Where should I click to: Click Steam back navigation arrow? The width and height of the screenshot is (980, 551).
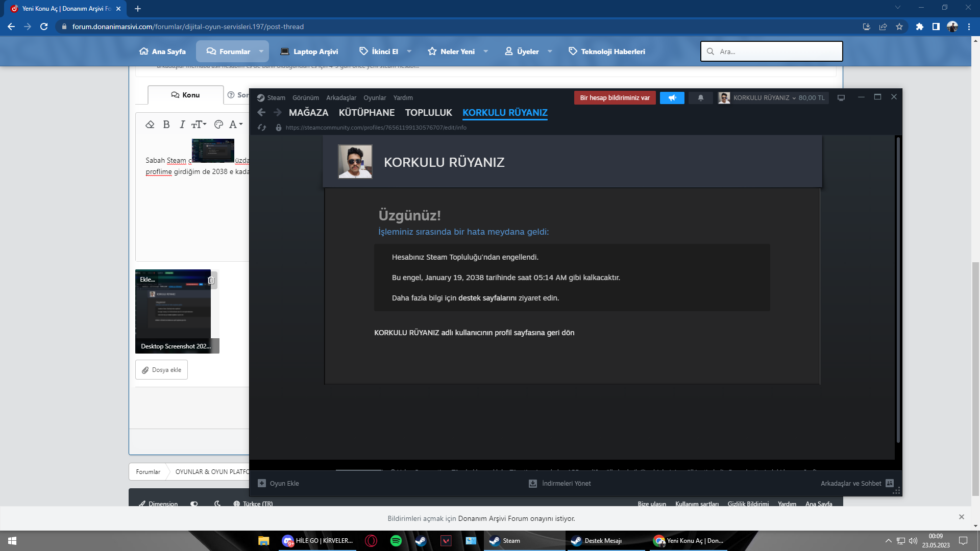(x=261, y=112)
